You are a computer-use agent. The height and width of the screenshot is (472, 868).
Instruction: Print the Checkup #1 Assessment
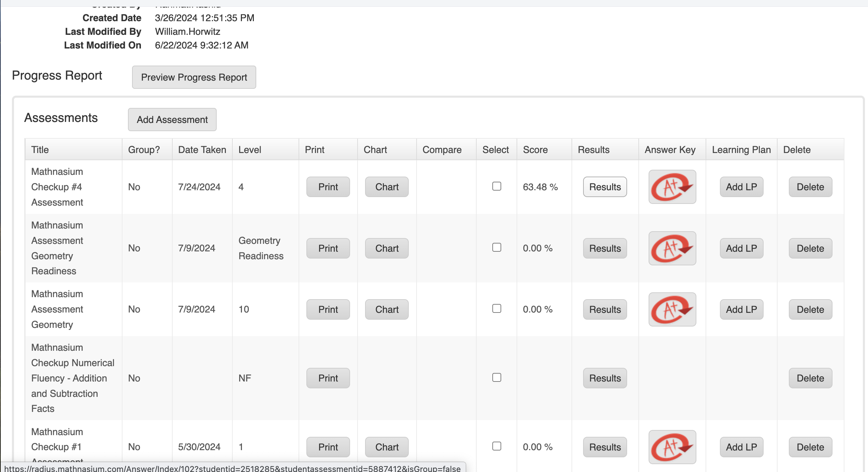pyautogui.click(x=328, y=447)
